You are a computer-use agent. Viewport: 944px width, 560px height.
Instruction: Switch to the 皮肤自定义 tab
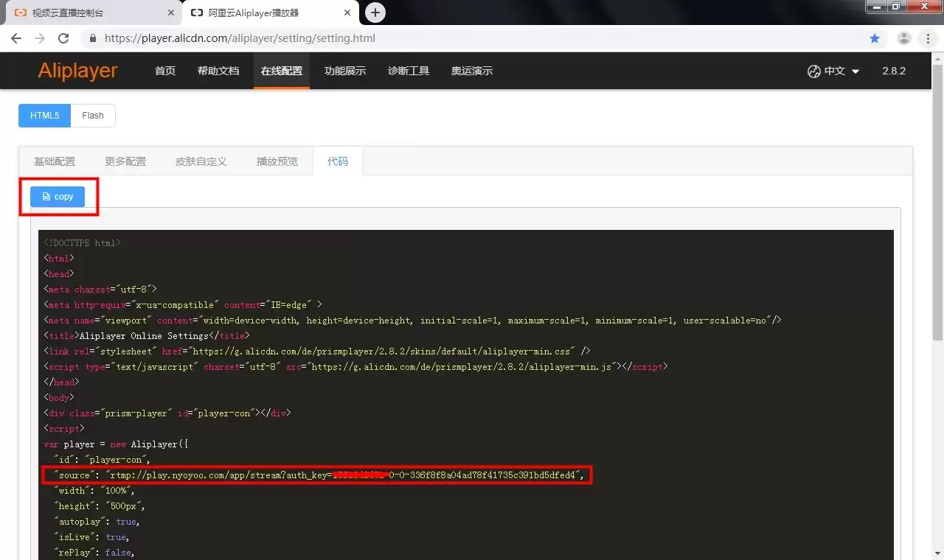tap(201, 161)
